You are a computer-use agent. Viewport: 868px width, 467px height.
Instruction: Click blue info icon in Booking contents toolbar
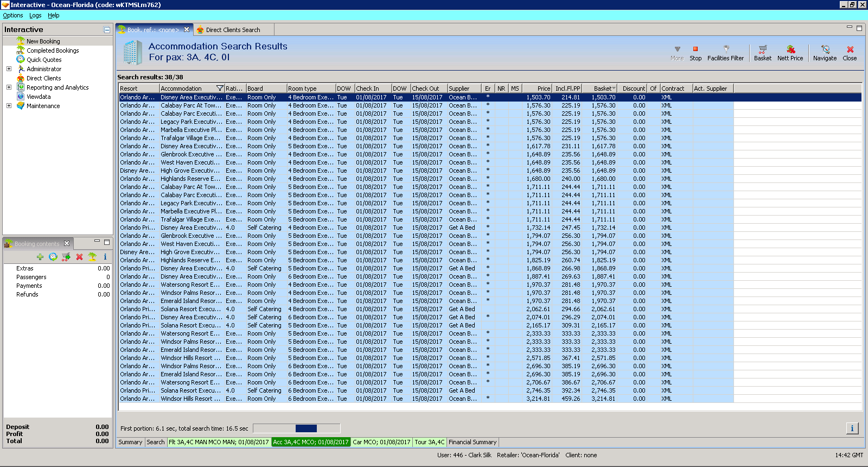105,257
